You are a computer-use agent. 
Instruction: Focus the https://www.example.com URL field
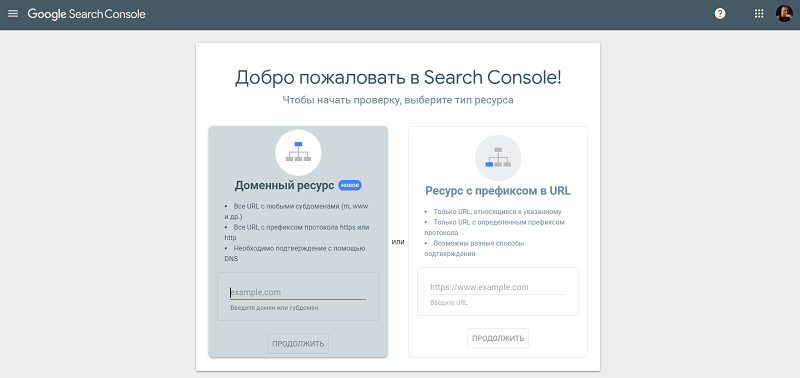[498, 287]
